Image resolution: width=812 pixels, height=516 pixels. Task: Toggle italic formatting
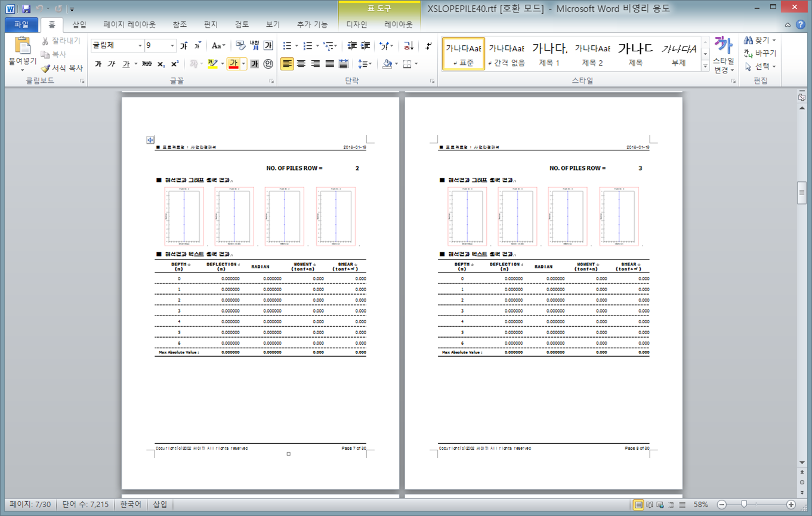click(x=112, y=64)
